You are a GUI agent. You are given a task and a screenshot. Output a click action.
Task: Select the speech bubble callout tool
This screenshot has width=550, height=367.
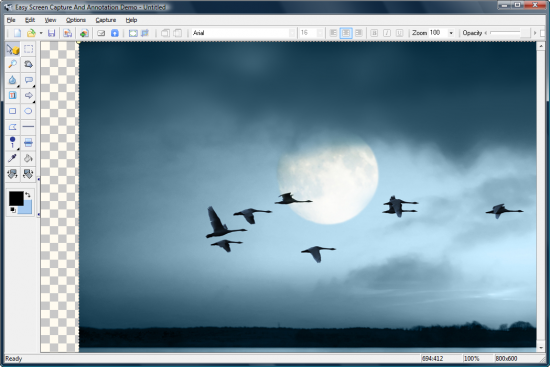click(28, 80)
